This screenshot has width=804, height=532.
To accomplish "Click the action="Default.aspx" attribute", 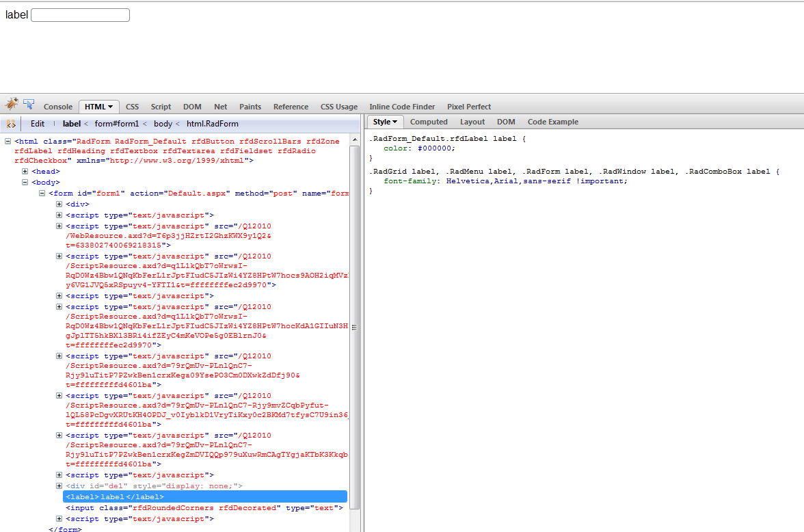I will 180,194.
